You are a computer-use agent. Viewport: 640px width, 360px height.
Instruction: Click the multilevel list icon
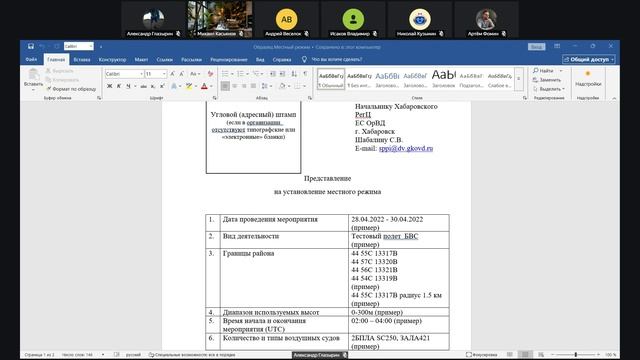(256, 74)
